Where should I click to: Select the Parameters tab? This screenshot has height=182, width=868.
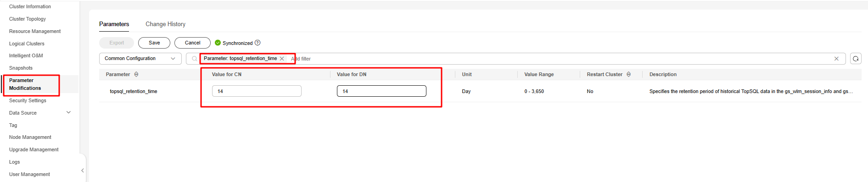click(x=114, y=24)
